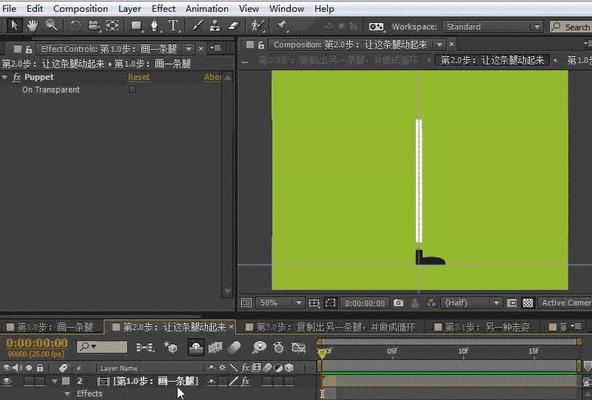The width and height of the screenshot is (592, 400).
Task: Select the Unified Camera tool
Action: [x=94, y=26]
